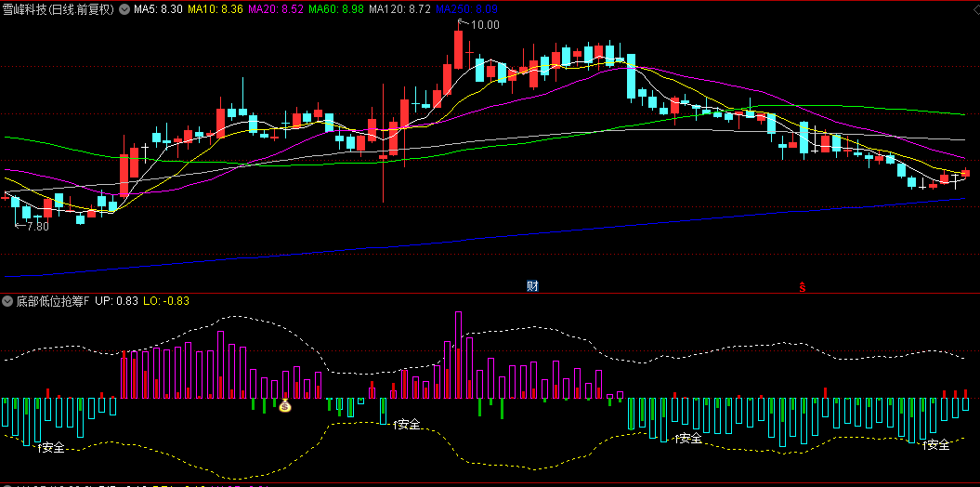Click the blue MA250 label
Screen dimensions: 980x487
click(466, 8)
